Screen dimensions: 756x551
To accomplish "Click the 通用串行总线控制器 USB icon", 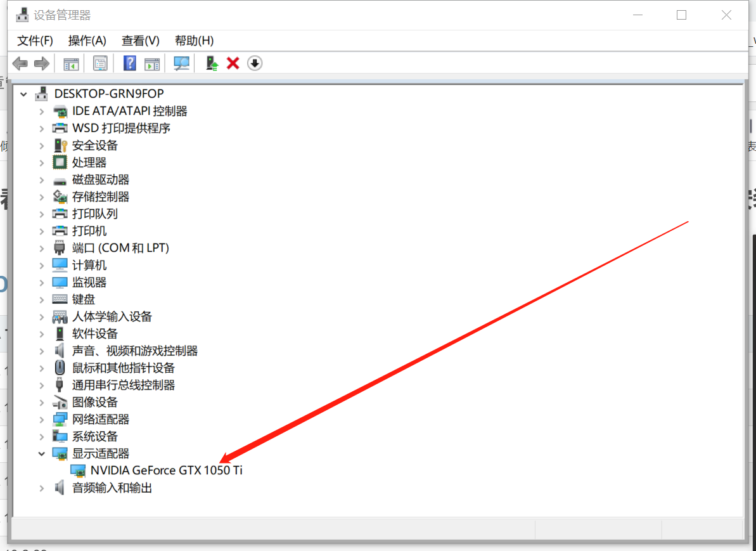I will point(60,384).
